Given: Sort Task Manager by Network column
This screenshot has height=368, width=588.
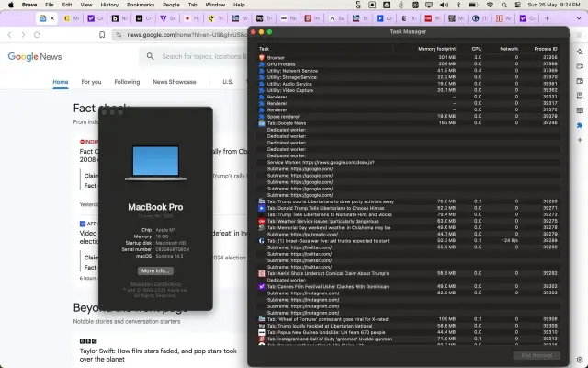Looking at the screenshot, I should [x=509, y=49].
